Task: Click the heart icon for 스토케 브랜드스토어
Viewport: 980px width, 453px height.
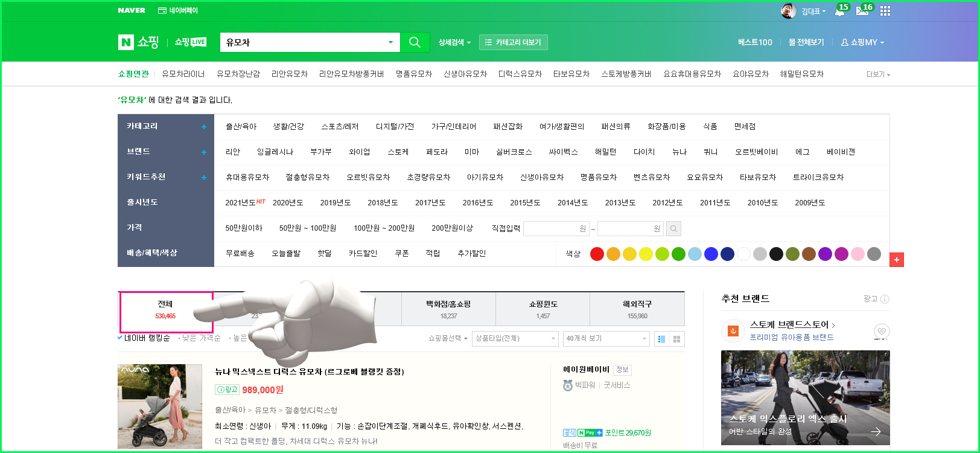Action: point(882,331)
